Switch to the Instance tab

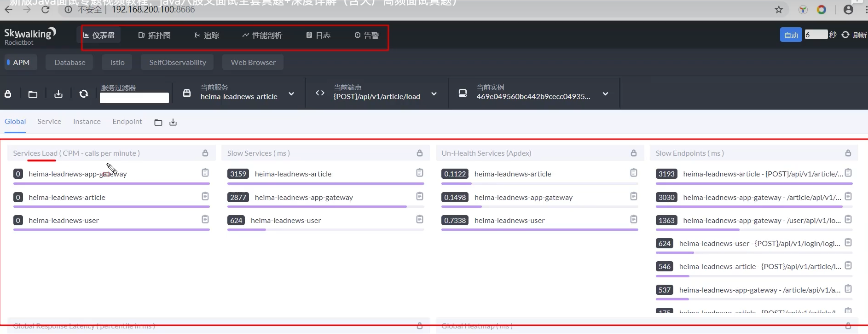click(x=87, y=122)
